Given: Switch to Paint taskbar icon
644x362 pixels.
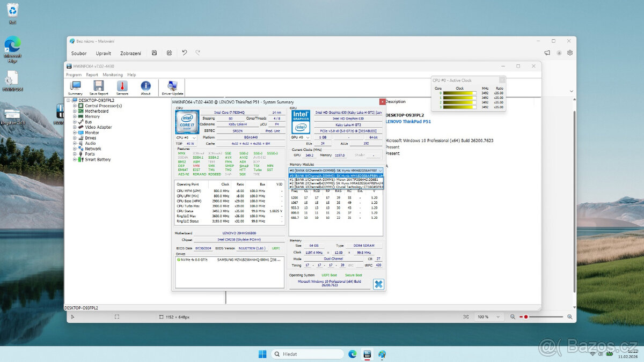Looking at the screenshot, I should tap(382, 354).
